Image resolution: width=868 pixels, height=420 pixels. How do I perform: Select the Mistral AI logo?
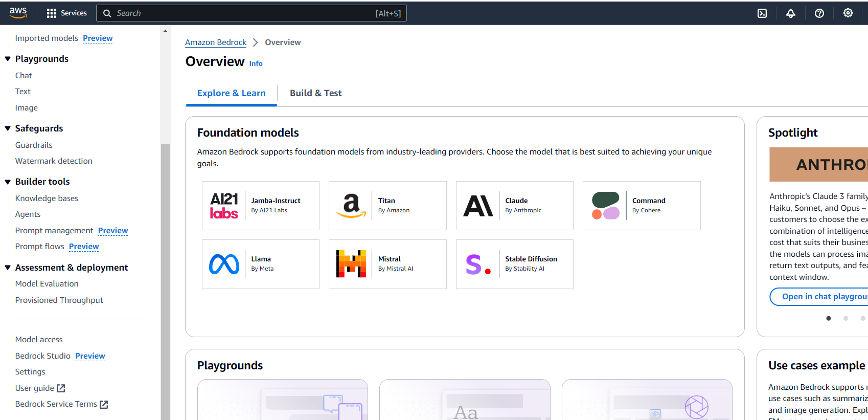(351, 264)
